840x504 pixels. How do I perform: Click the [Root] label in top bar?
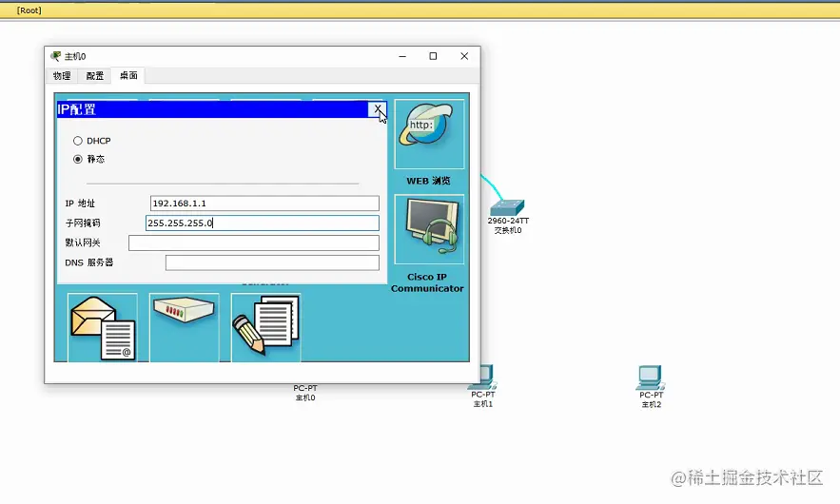coord(29,10)
